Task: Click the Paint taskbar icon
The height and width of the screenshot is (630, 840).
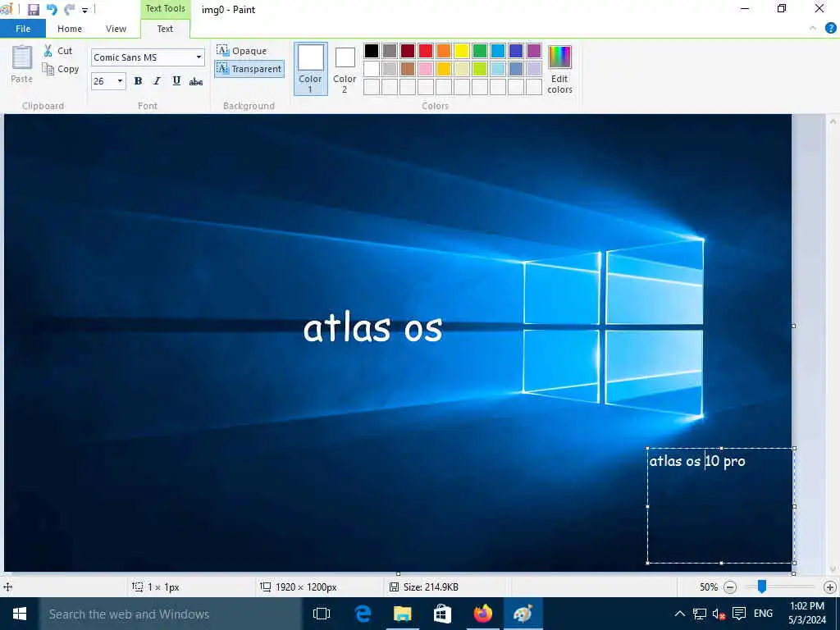Action: pos(523,614)
